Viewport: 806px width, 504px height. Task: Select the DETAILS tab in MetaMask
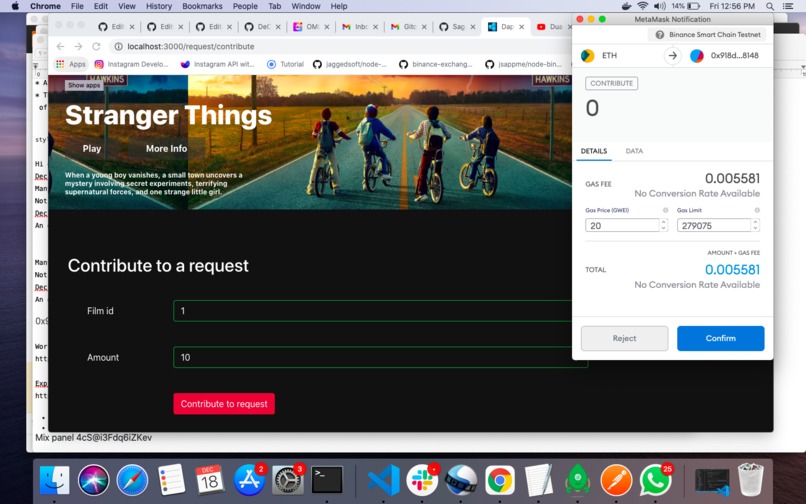point(594,151)
